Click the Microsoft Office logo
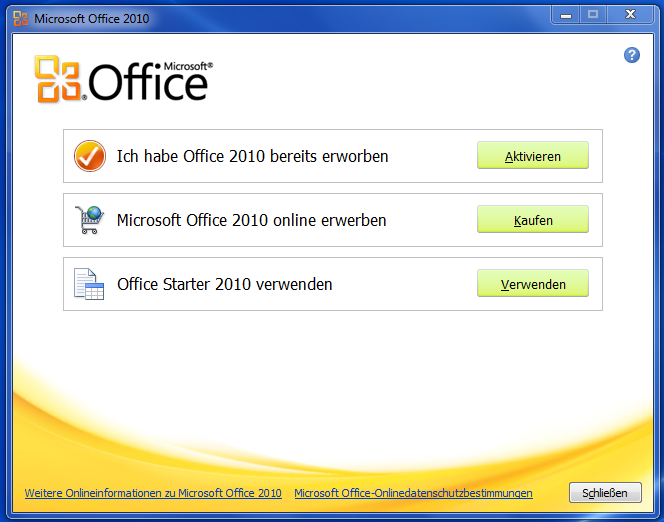Screen dimensions: 664x522 coord(122,79)
